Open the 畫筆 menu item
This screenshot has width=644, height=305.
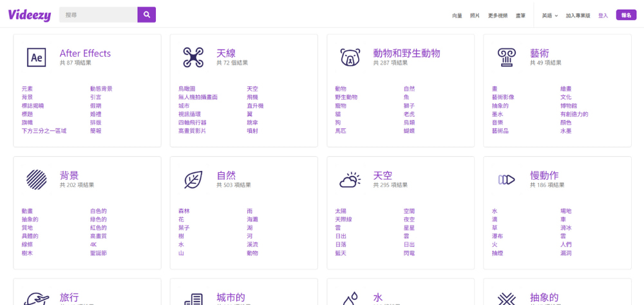tap(521, 15)
